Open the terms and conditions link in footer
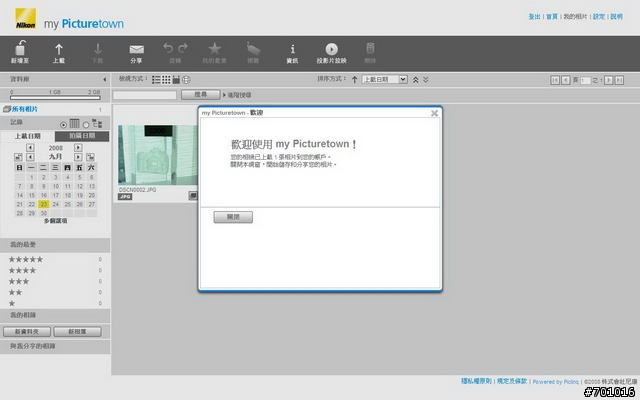 pos(512,381)
